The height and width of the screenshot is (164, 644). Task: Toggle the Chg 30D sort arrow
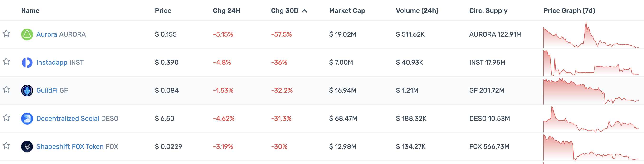pos(304,11)
